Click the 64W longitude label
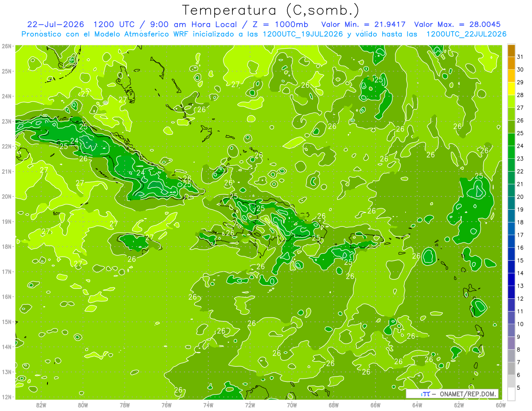 click(417, 405)
